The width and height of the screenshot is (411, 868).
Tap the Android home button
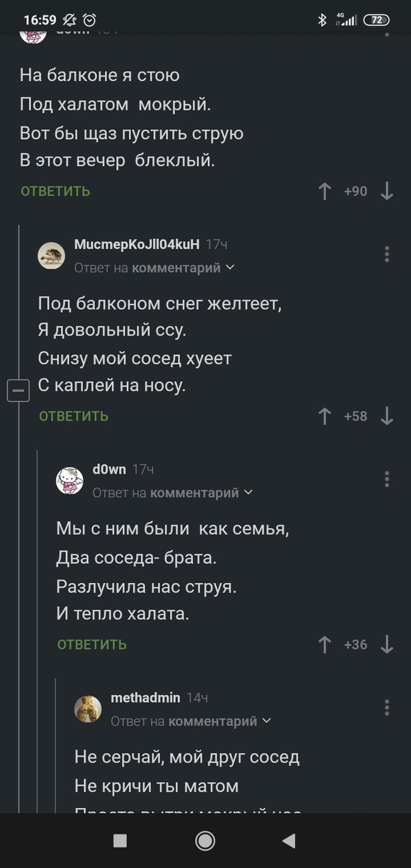205,841
